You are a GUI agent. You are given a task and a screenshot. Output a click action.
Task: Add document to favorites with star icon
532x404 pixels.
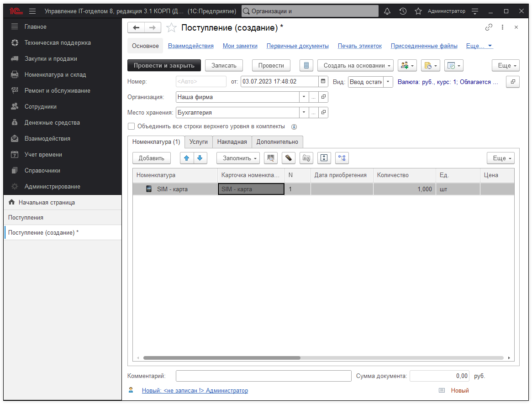point(171,28)
